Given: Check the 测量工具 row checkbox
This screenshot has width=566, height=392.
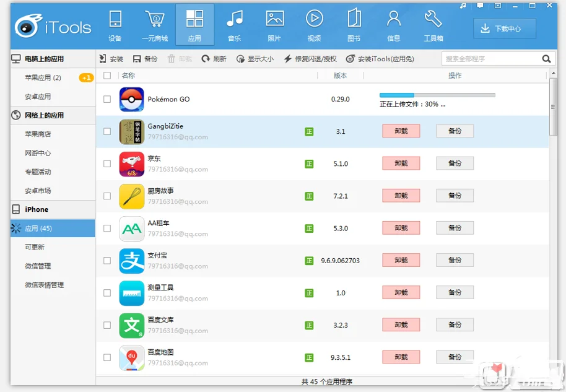Looking at the screenshot, I should click(x=107, y=293).
